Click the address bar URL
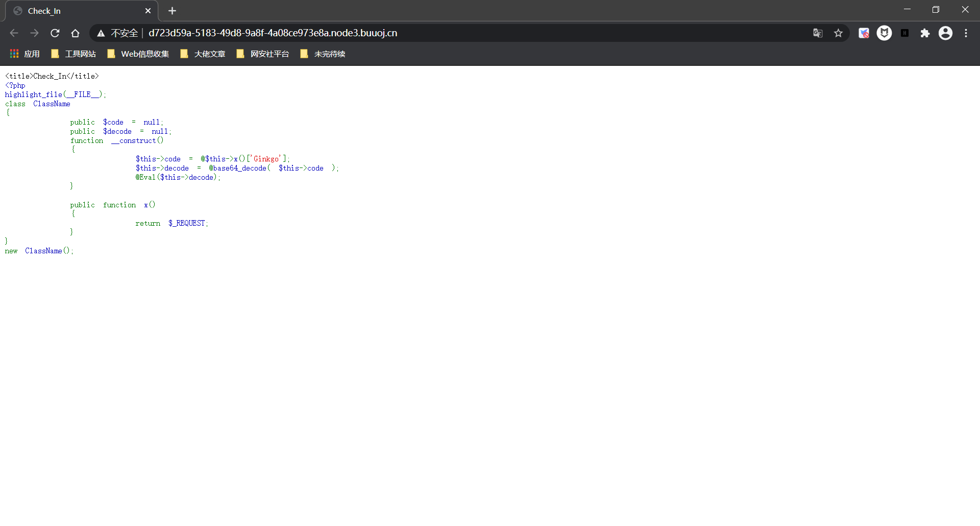Screen dimensions: 980x526 point(273,33)
